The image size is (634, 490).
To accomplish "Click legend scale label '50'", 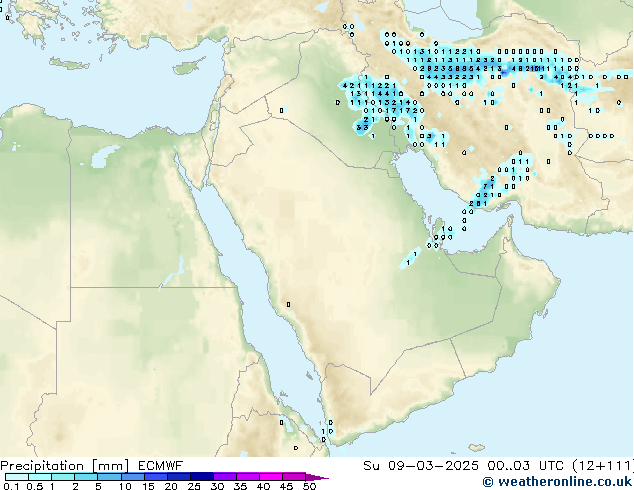I will point(309,486).
